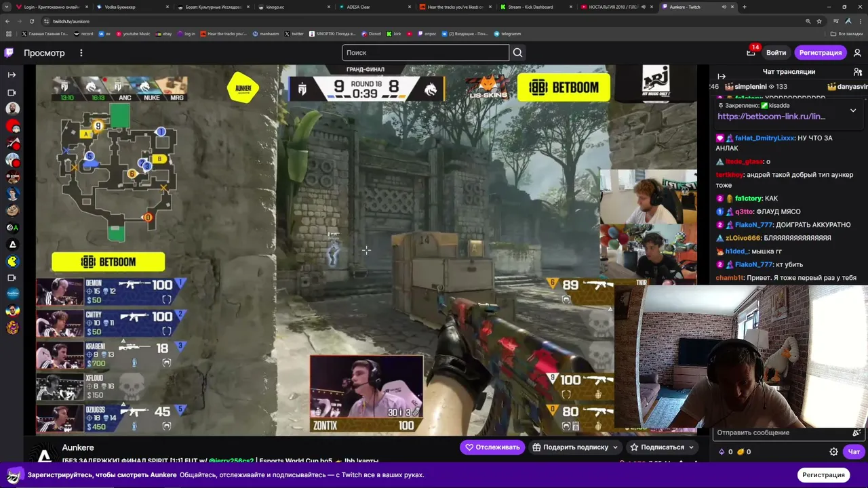Click chat user faHat_DmitryLixxx's name
868x488 pixels.
click(x=765, y=138)
